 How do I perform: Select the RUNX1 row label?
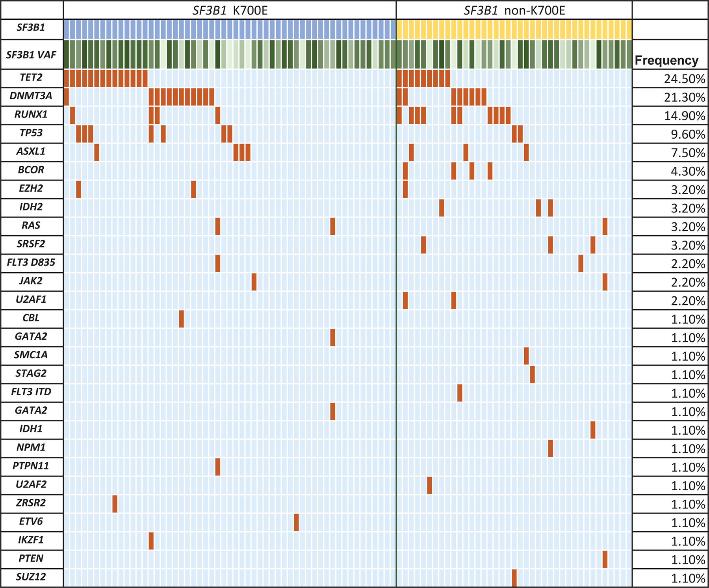tap(31, 114)
